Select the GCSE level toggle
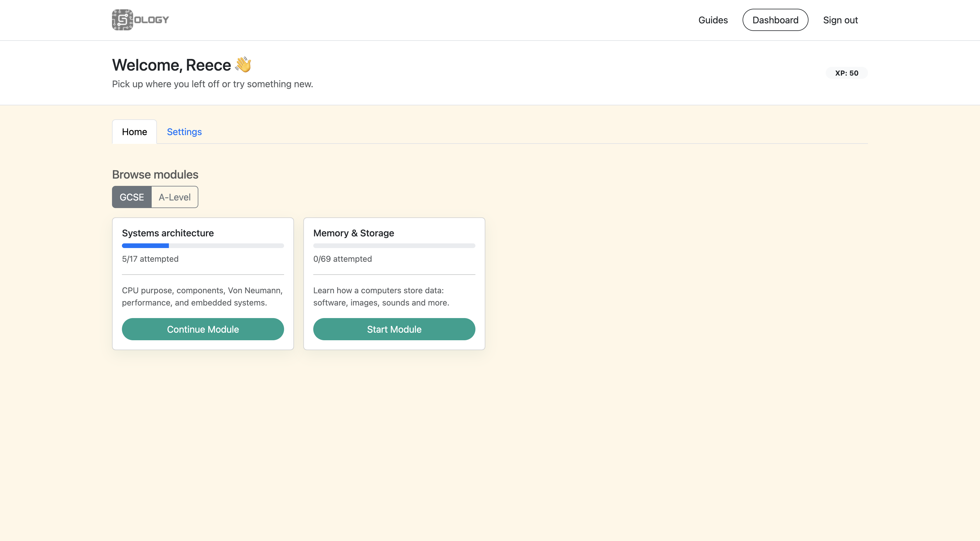 click(132, 197)
